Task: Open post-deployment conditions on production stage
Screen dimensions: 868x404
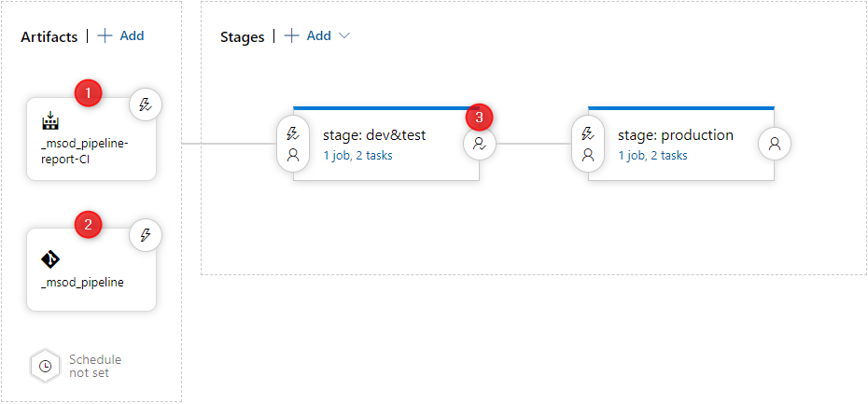Action: tap(775, 144)
